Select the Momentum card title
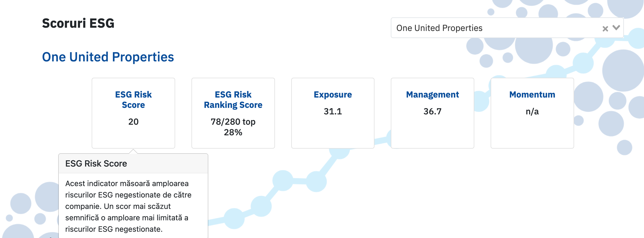Screen dimensions: 644x238 pos(532,95)
